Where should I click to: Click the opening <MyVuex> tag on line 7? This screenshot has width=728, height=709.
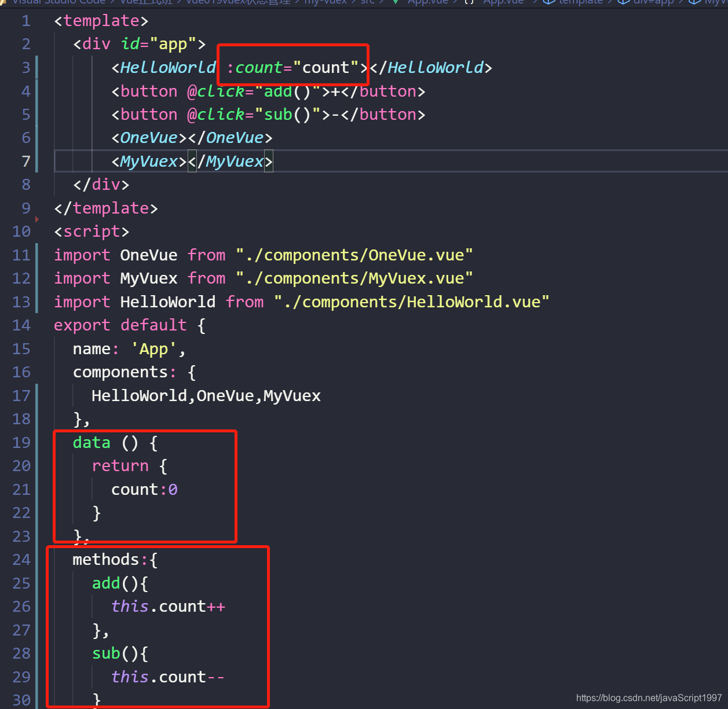(x=149, y=161)
